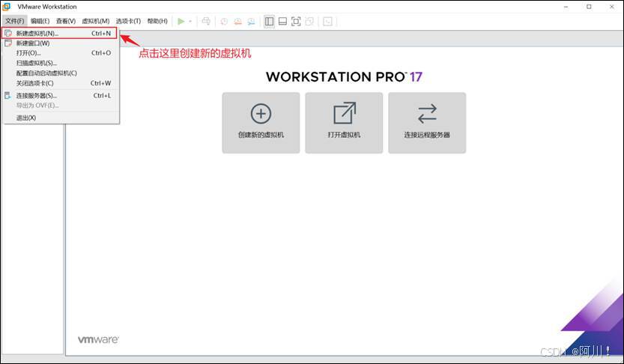This screenshot has height=364, width=624.
Task: Select 新建虚拟机(N)... from the menu
Action: pyautogui.click(x=60, y=34)
